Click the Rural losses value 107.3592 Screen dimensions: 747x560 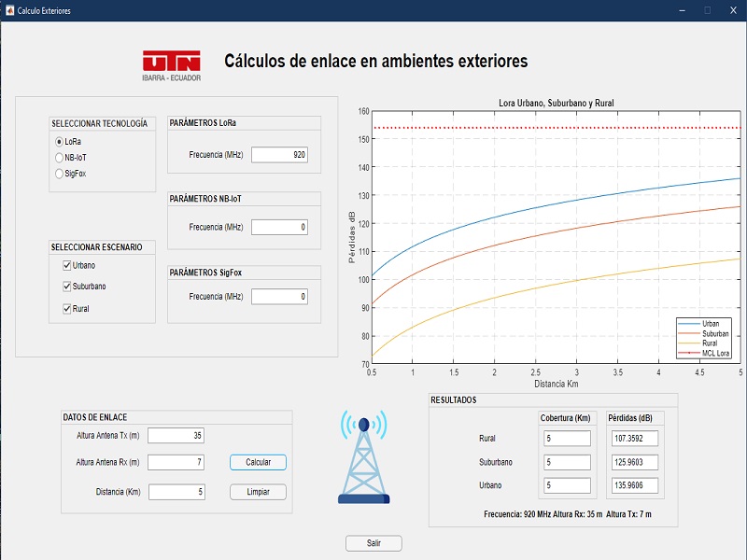(635, 439)
